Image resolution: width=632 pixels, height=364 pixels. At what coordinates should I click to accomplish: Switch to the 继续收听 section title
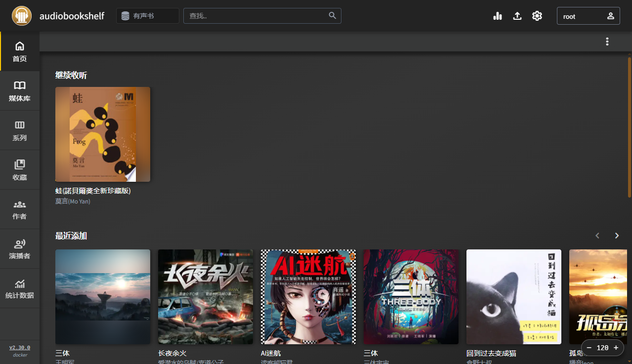coord(71,75)
